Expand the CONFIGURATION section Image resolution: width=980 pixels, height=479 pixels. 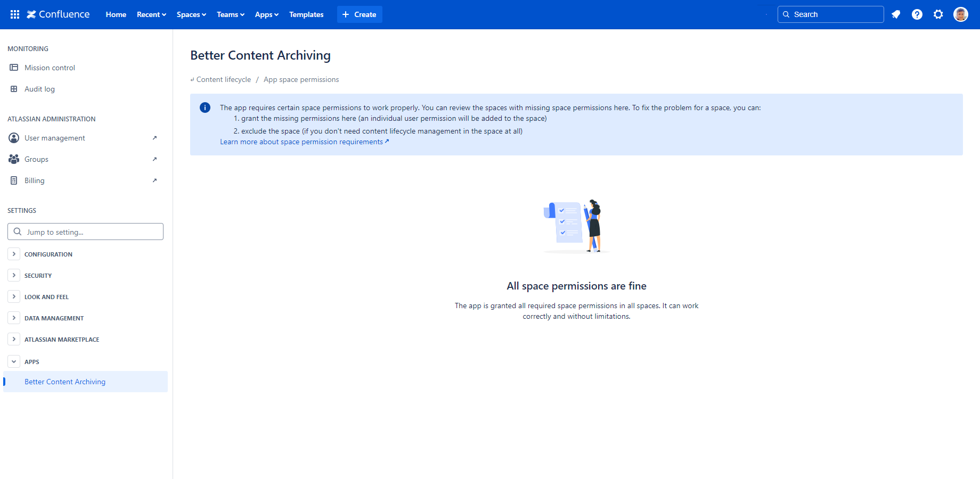14,254
